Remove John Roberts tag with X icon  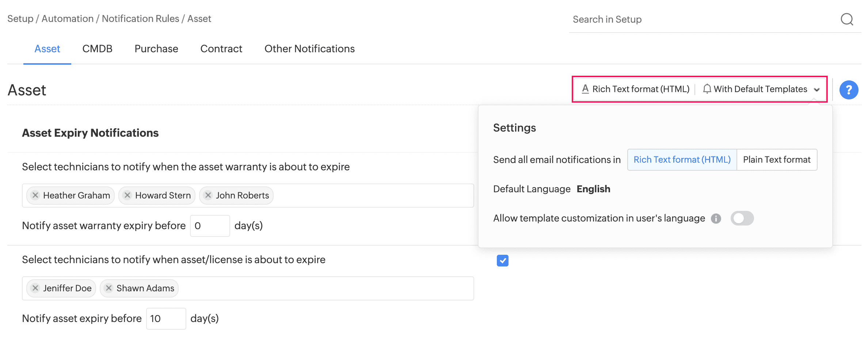point(208,195)
